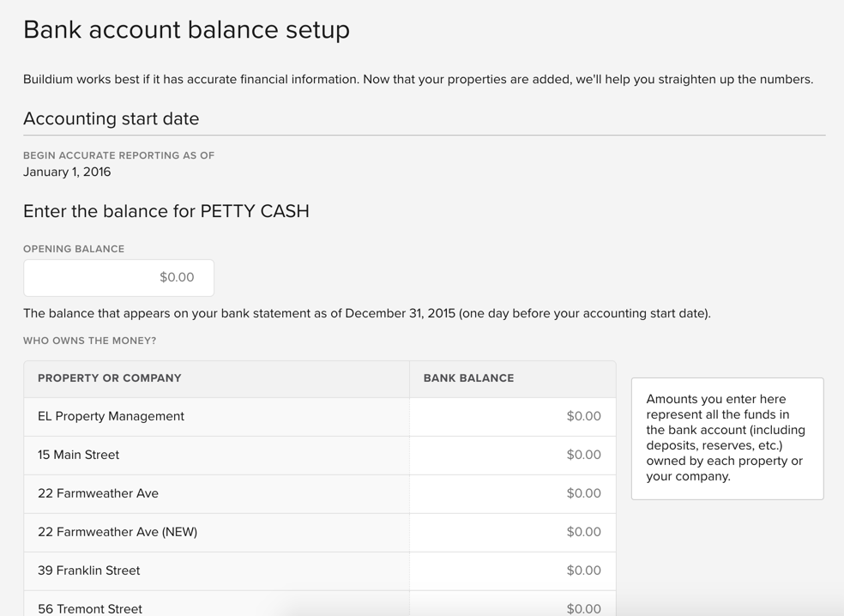Screen dimensions: 844x616
Task: Click the Opening Balance input field
Action: [118, 277]
